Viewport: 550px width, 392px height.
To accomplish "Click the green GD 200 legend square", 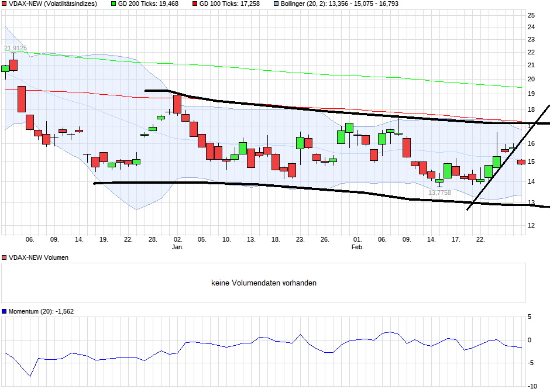I will [x=114, y=4].
